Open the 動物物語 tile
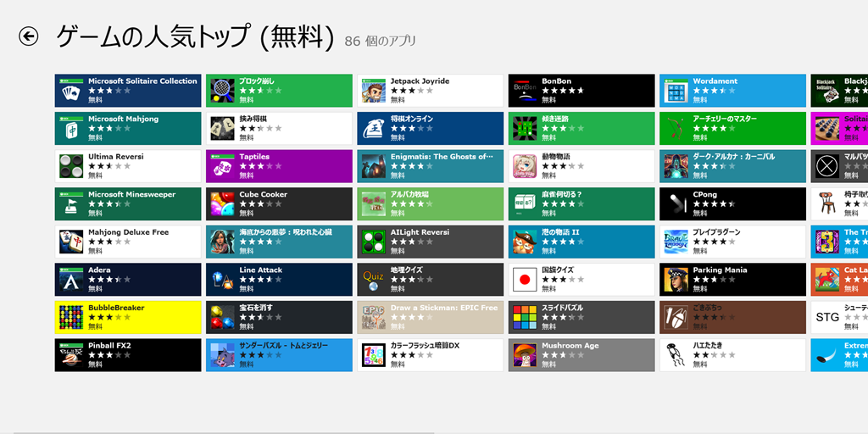The width and height of the screenshot is (868, 434). 581,166
